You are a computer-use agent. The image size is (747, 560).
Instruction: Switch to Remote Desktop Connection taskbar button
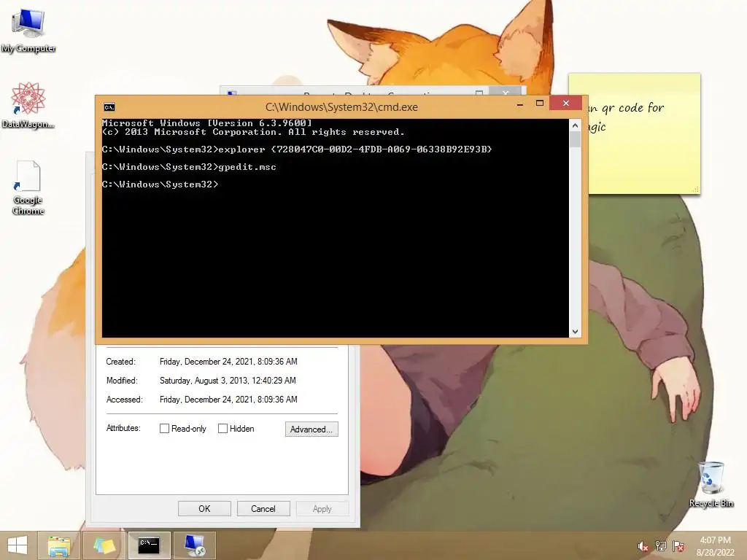click(x=194, y=545)
